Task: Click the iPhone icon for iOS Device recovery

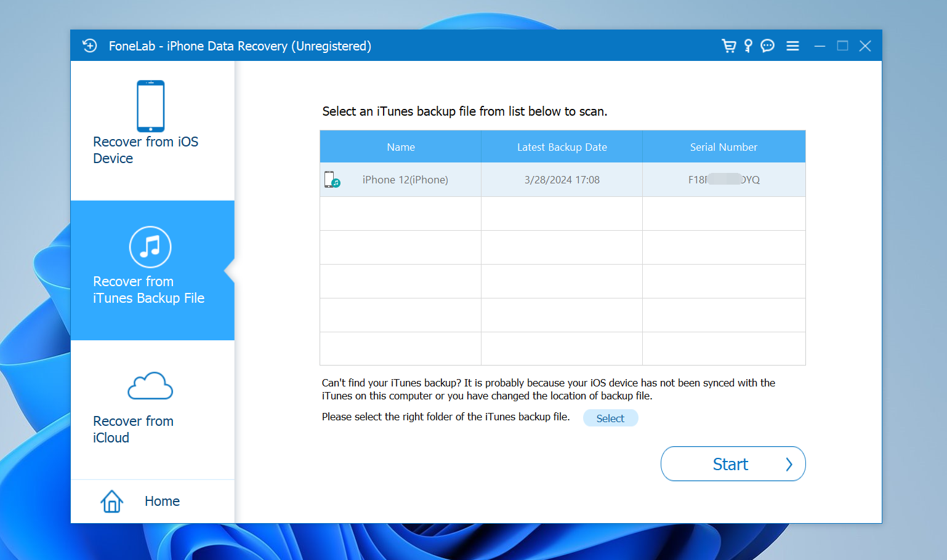Action: pyautogui.click(x=151, y=106)
